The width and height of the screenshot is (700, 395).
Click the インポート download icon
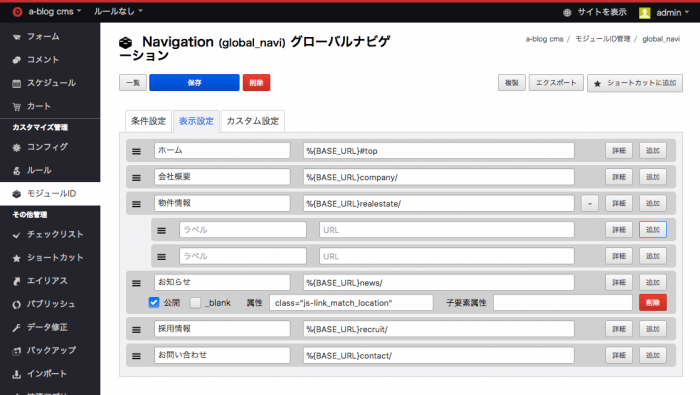click(x=17, y=374)
